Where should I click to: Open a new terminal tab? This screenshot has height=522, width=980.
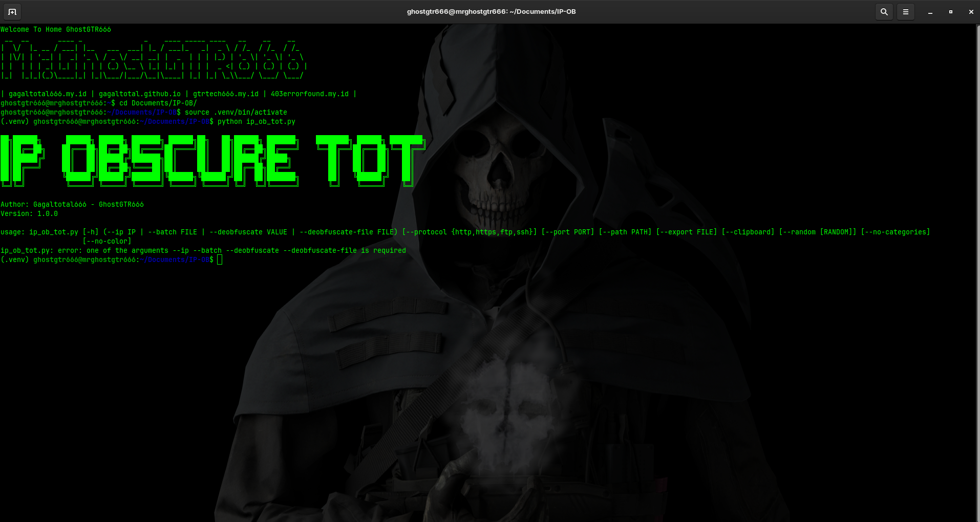tap(12, 12)
